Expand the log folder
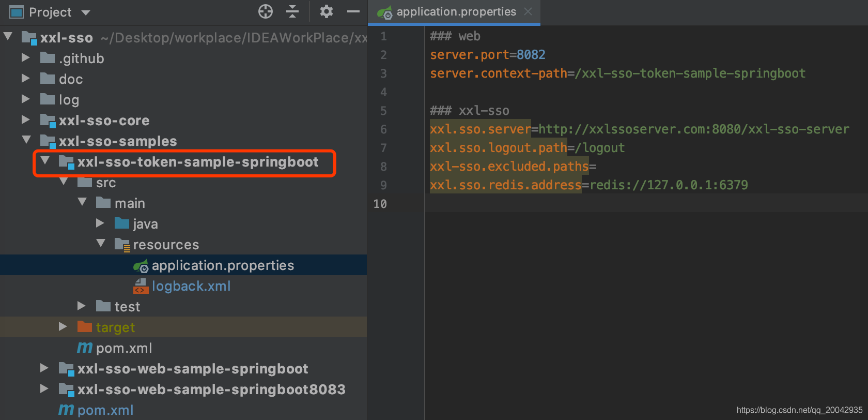 point(25,99)
